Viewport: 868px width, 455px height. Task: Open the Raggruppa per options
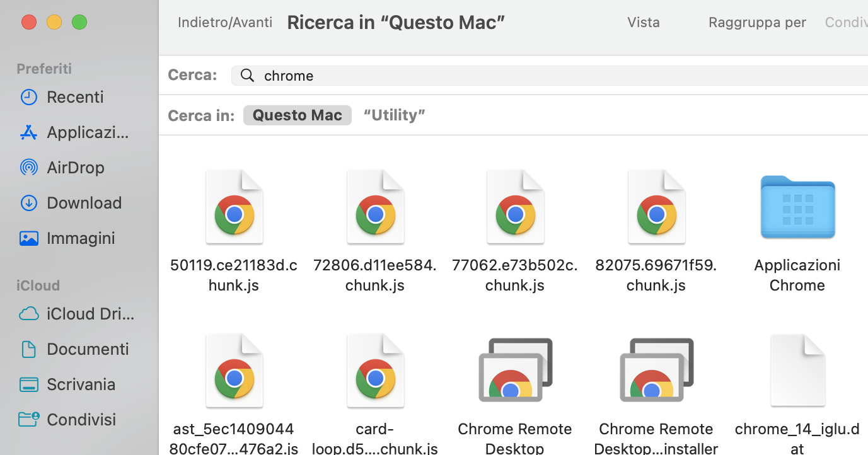point(757,22)
